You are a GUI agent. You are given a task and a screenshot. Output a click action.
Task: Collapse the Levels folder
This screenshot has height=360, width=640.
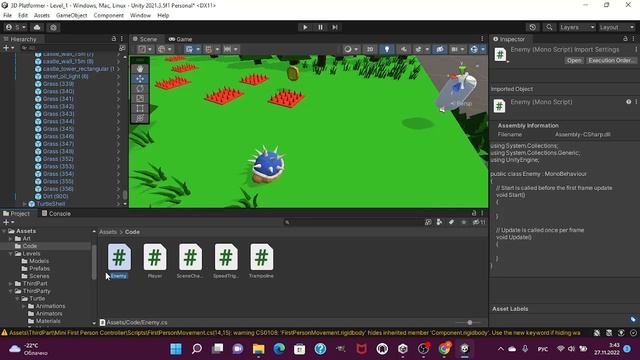tap(11, 253)
